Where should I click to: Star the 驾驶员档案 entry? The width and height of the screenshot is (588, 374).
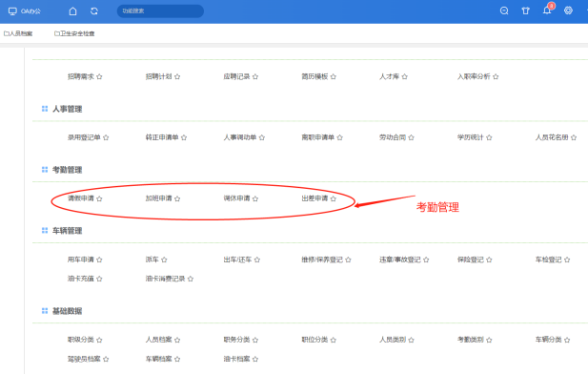pos(106,359)
